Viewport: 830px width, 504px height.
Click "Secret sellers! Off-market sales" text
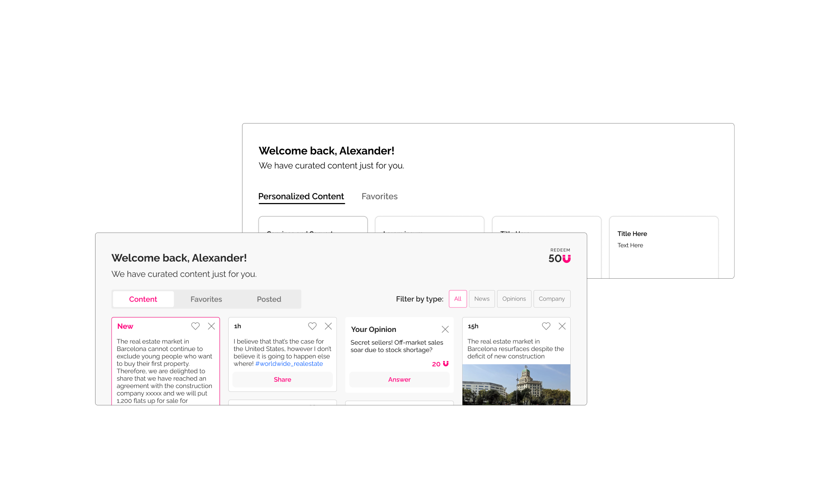pos(397,342)
